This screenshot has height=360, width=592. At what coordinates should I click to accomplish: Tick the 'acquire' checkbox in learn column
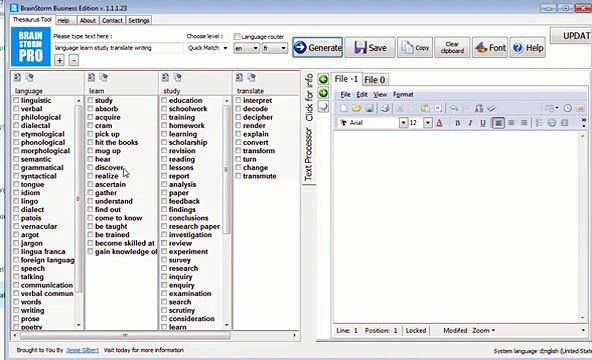pyautogui.click(x=90, y=117)
